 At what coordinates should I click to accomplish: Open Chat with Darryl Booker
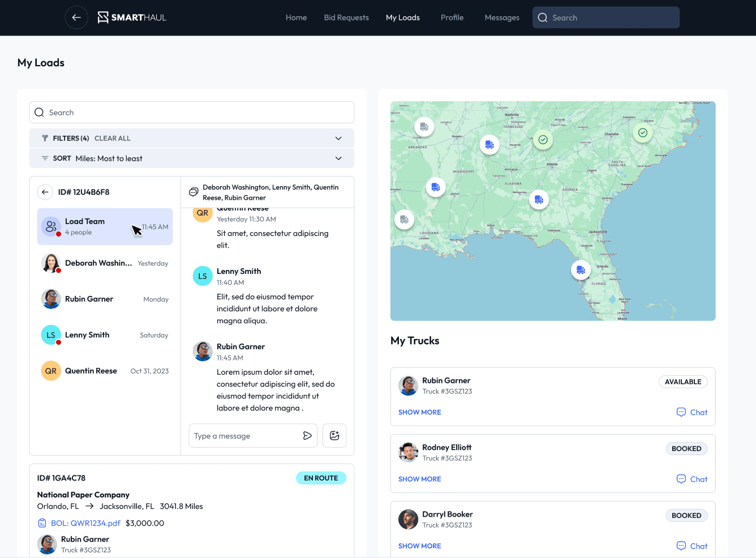pyautogui.click(x=692, y=546)
